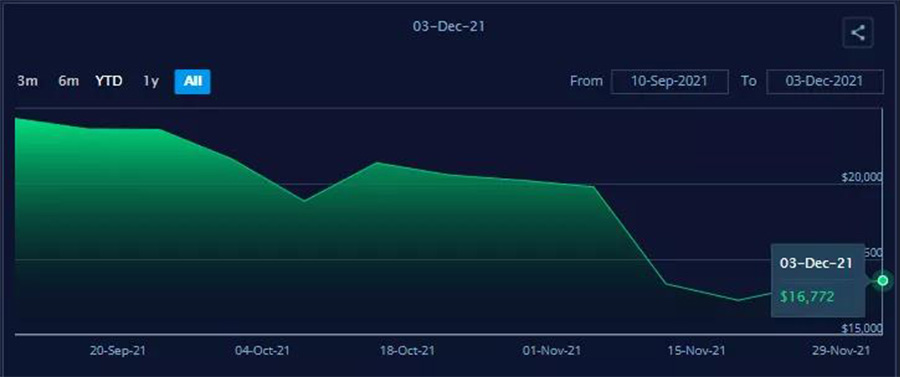The width and height of the screenshot is (900, 377).
Task: Select the 3m time range
Action: (27, 81)
